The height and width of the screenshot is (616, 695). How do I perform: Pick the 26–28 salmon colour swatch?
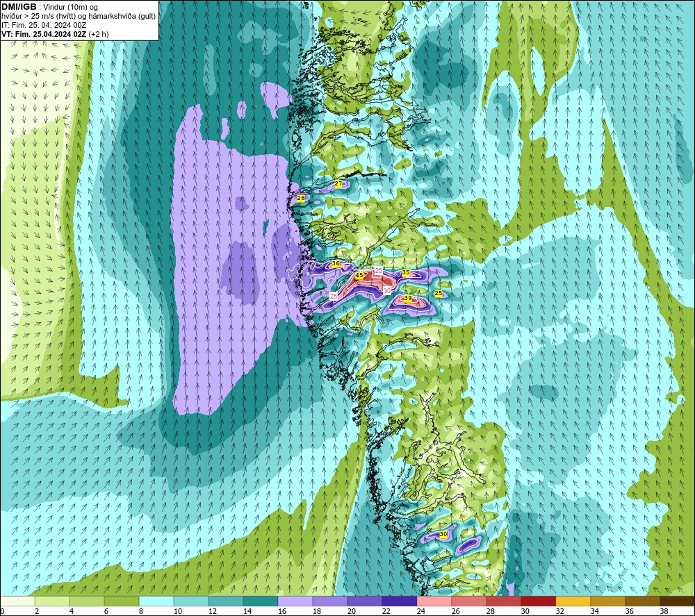coord(469,601)
